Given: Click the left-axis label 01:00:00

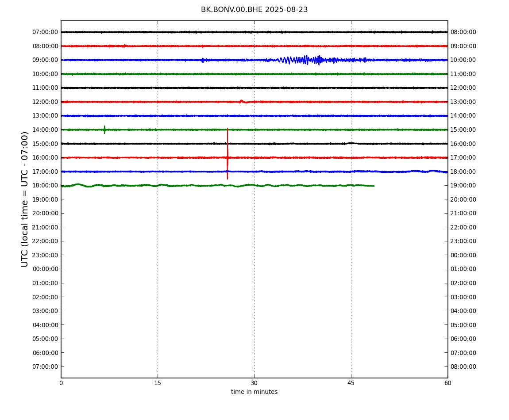Looking at the screenshot, I should [46, 283].
